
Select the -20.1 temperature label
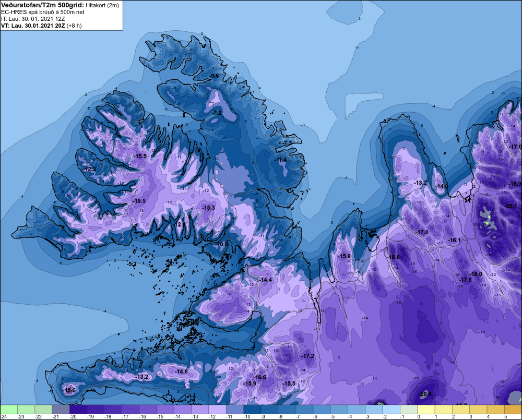pyautogui.click(x=511, y=206)
